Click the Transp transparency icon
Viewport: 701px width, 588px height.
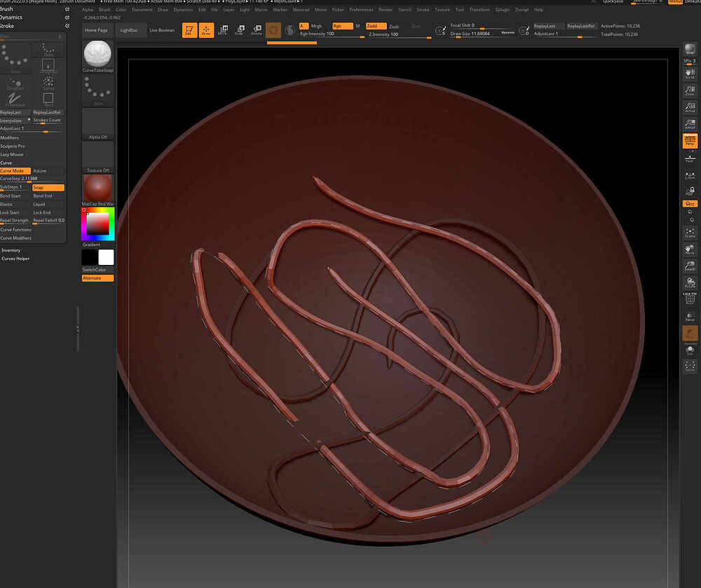(x=690, y=316)
